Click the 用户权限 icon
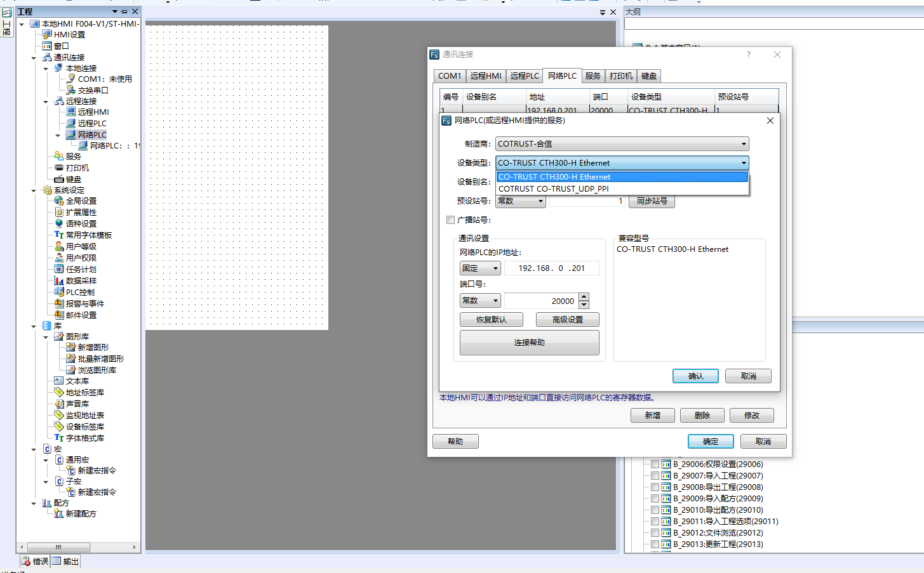This screenshot has height=573, width=924. coord(59,258)
